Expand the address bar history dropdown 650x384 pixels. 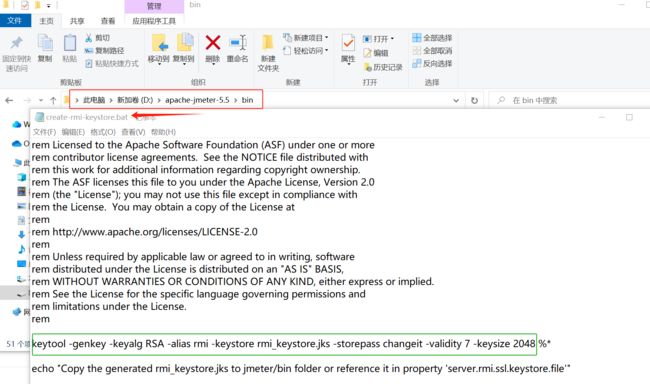[x=456, y=100]
